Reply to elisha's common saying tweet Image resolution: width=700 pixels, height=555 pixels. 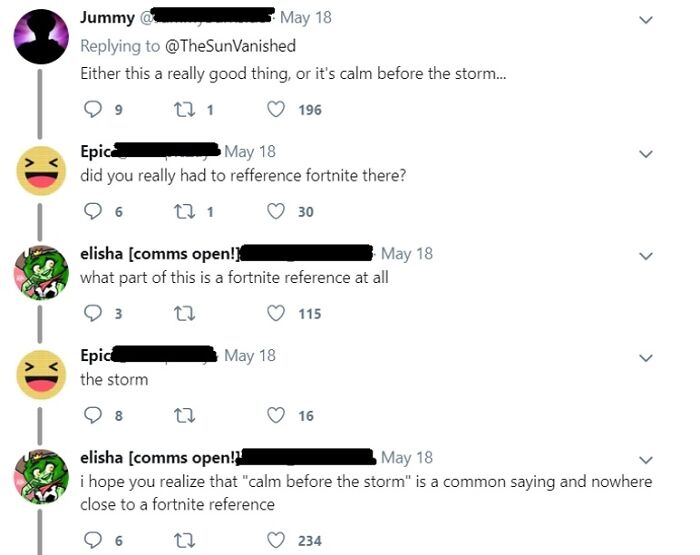[x=95, y=540]
